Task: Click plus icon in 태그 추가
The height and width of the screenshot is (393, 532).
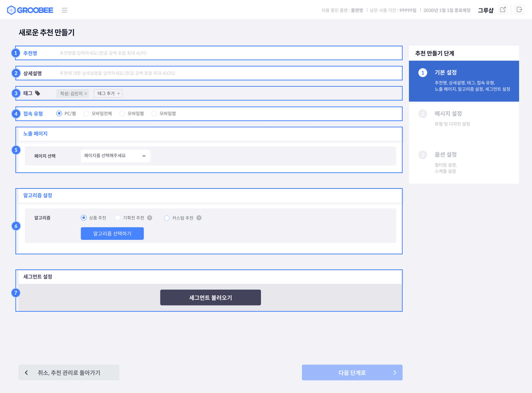Action: [118, 93]
